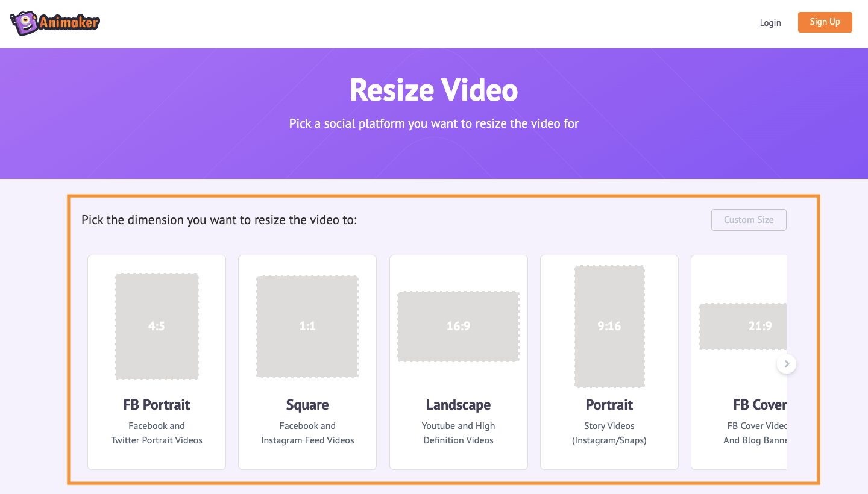Screen dimensions: 868x494
Task: Click the Animaker logo
Action: pos(55,23)
